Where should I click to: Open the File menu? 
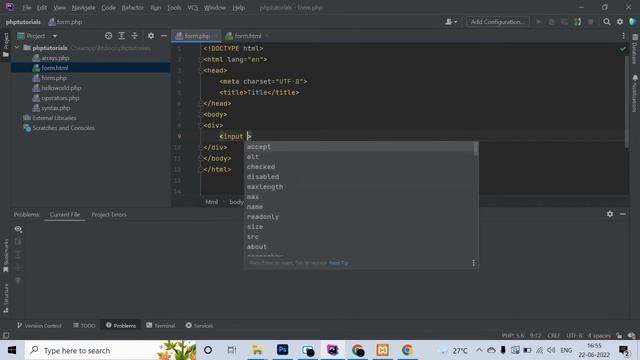tap(27, 7)
